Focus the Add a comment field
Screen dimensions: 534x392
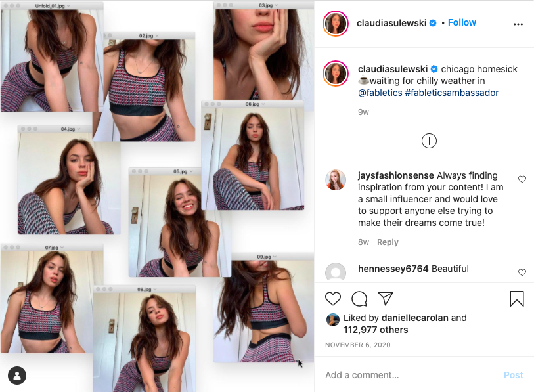(407, 375)
